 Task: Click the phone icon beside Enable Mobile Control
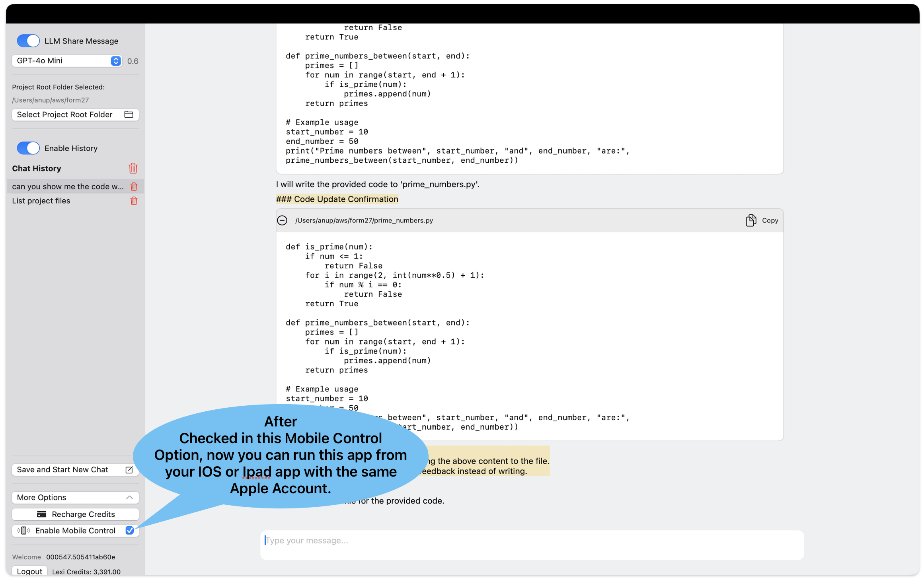click(x=23, y=530)
